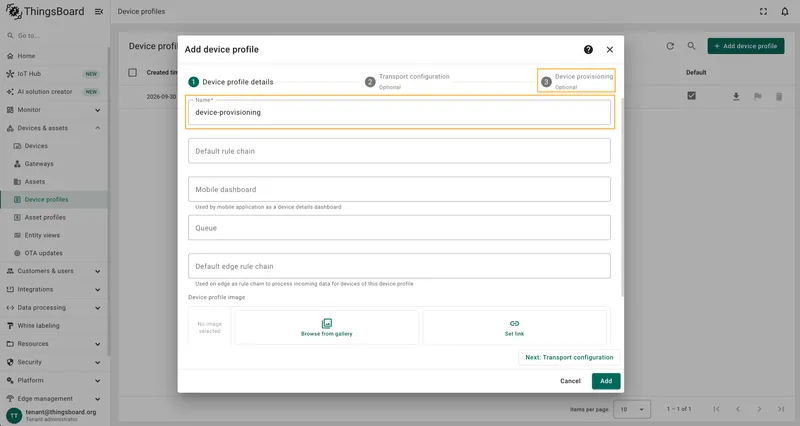Go to last page of table
Screen dimensions: 800x426
click(x=781, y=409)
